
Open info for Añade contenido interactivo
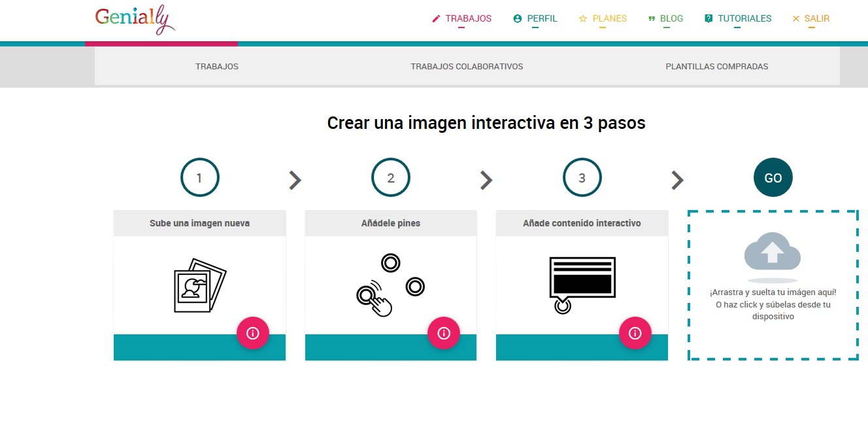635,333
